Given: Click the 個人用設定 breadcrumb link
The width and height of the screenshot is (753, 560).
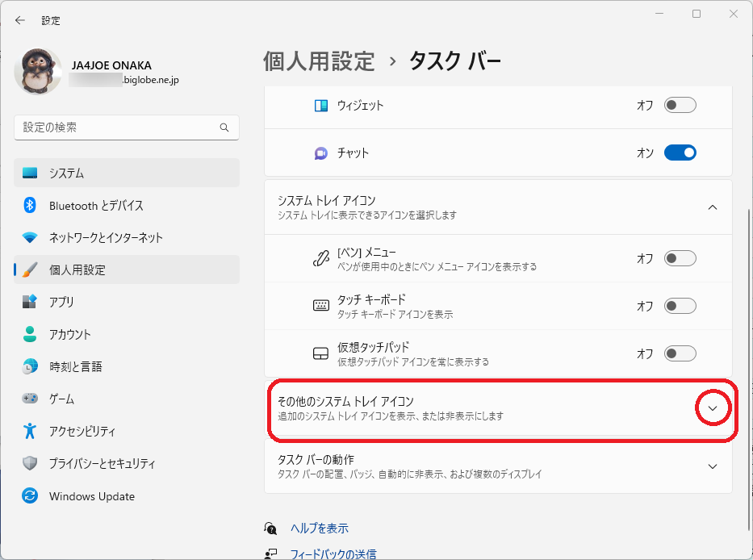Looking at the screenshot, I should click(319, 61).
